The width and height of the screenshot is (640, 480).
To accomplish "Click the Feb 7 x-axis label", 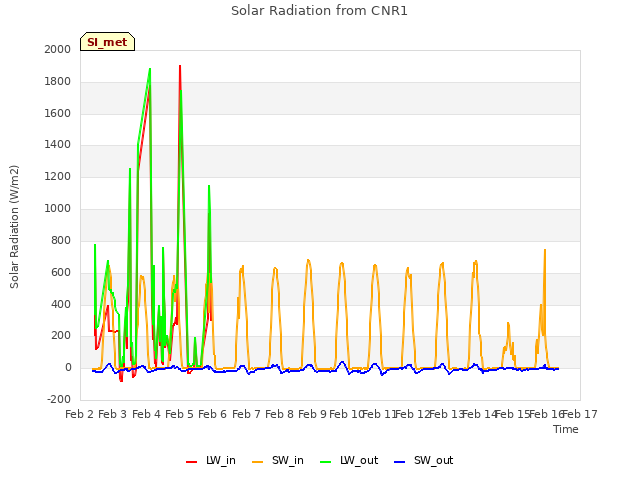I will pyautogui.click(x=246, y=414).
